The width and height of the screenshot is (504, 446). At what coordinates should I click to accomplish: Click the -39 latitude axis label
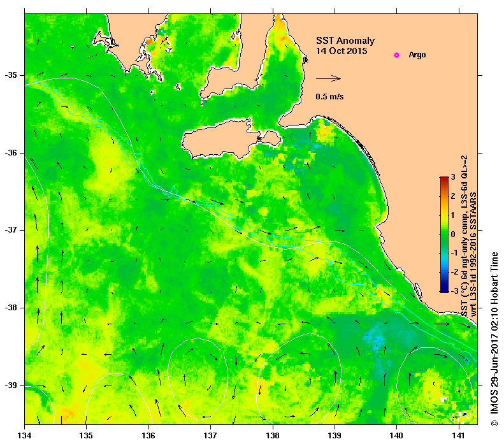(10, 385)
